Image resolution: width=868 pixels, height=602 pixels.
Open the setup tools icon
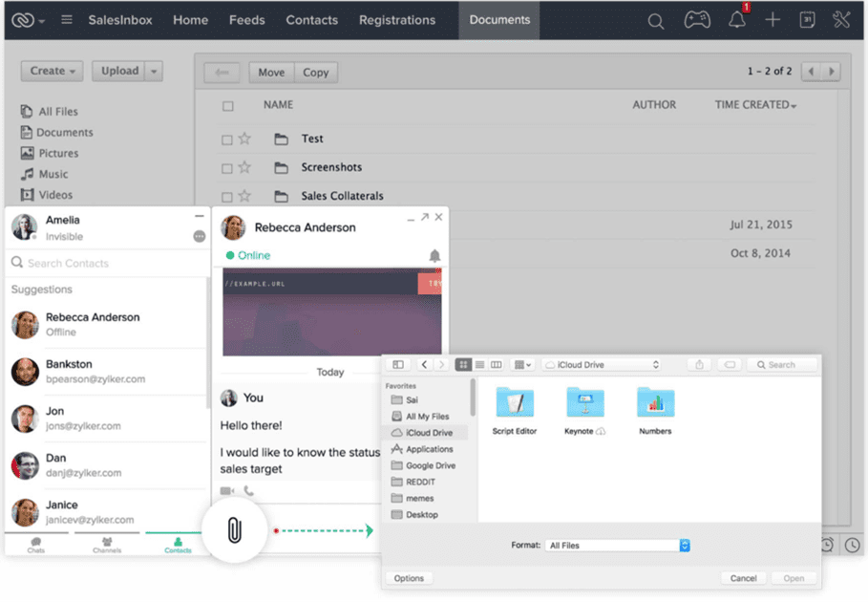tap(841, 20)
